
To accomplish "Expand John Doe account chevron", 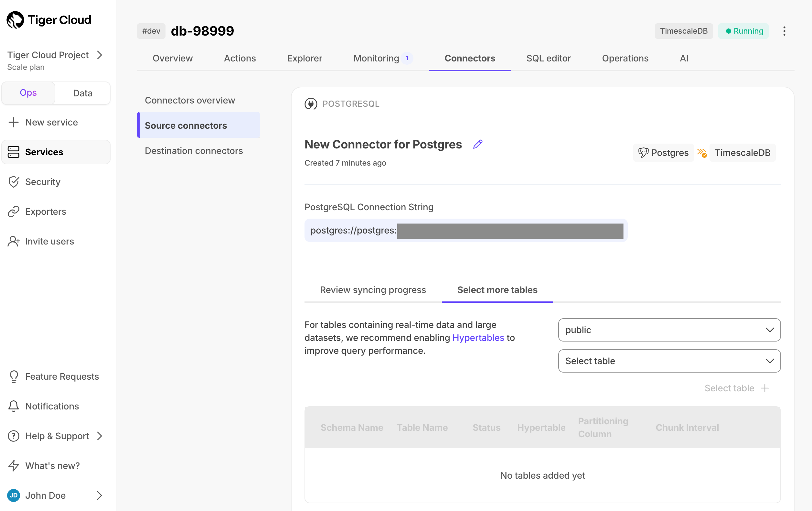I will [x=100, y=495].
